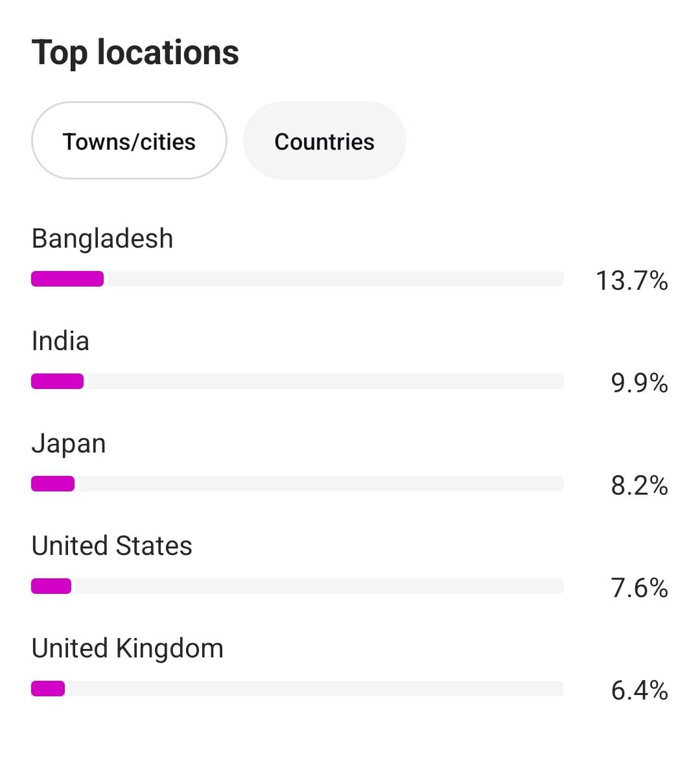The image size is (700, 778).
Task: Select the Bangladesh country label
Action: point(102,239)
